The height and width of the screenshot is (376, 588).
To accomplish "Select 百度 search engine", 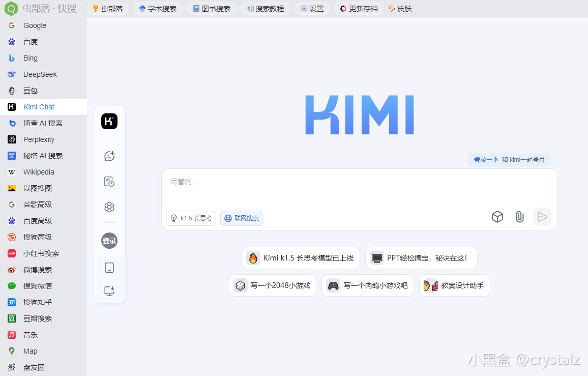I will click(x=44, y=42).
